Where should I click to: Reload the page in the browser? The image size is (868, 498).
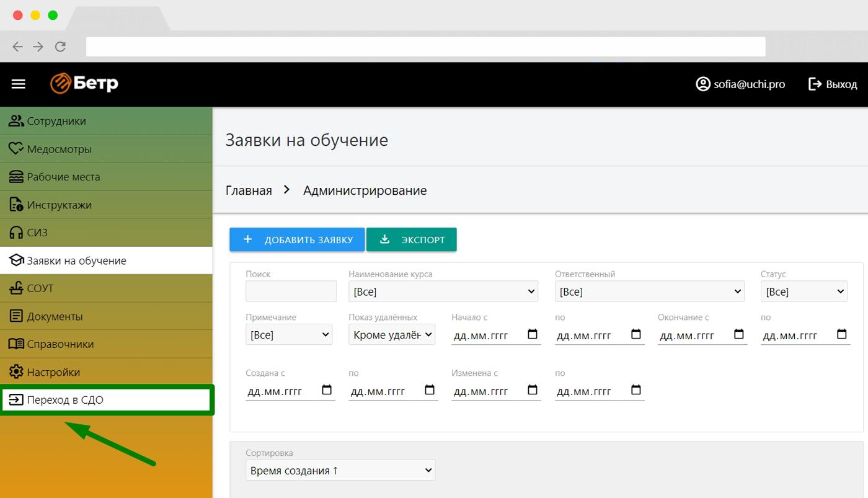(x=60, y=47)
